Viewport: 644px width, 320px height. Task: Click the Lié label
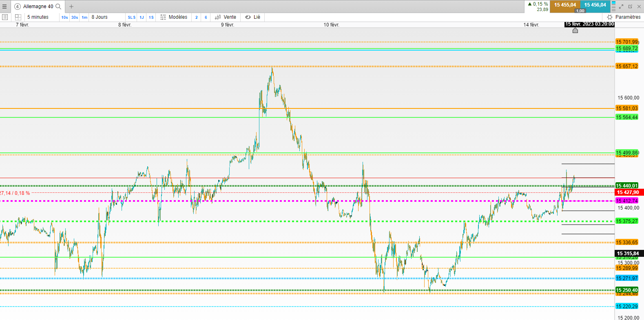click(257, 17)
